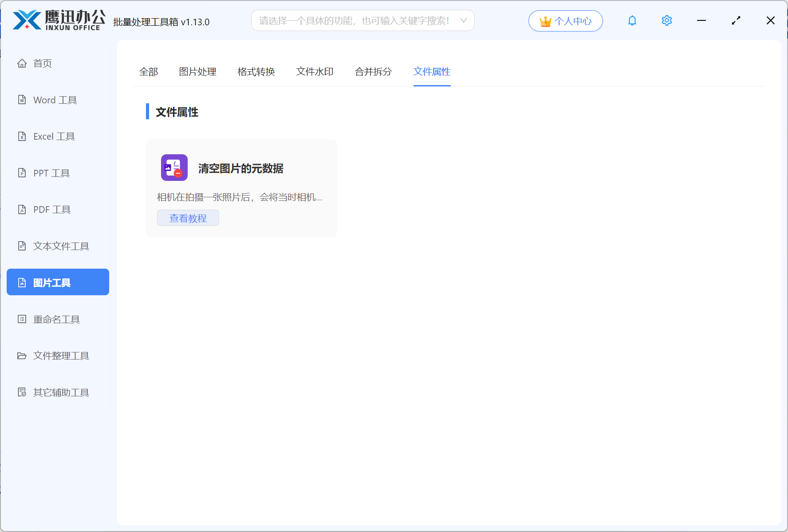
Task: Select 其它辅助工具 category
Action: click(x=61, y=392)
